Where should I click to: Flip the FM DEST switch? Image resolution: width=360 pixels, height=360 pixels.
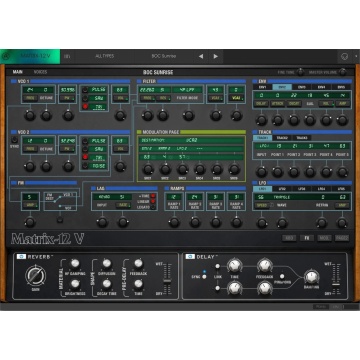[60, 220]
